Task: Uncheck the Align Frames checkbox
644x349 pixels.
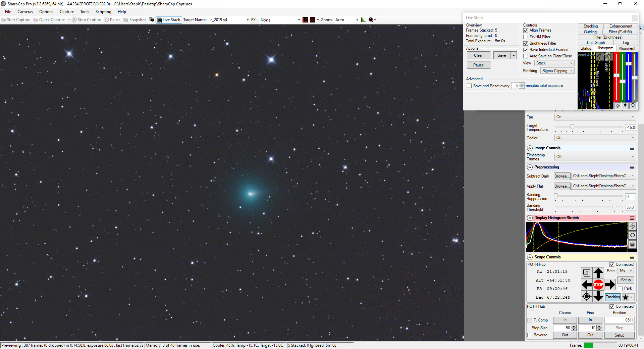Action: [x=526, y=31]
